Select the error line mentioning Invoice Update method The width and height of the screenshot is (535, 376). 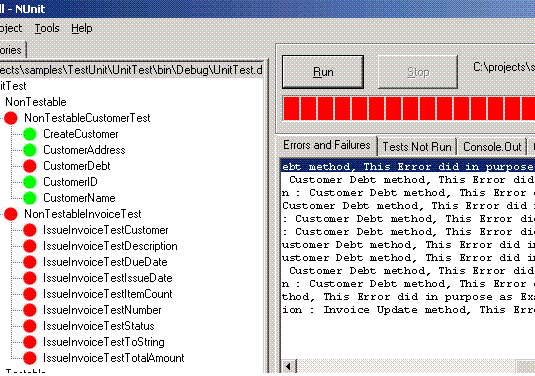click(x=408, y=310)
